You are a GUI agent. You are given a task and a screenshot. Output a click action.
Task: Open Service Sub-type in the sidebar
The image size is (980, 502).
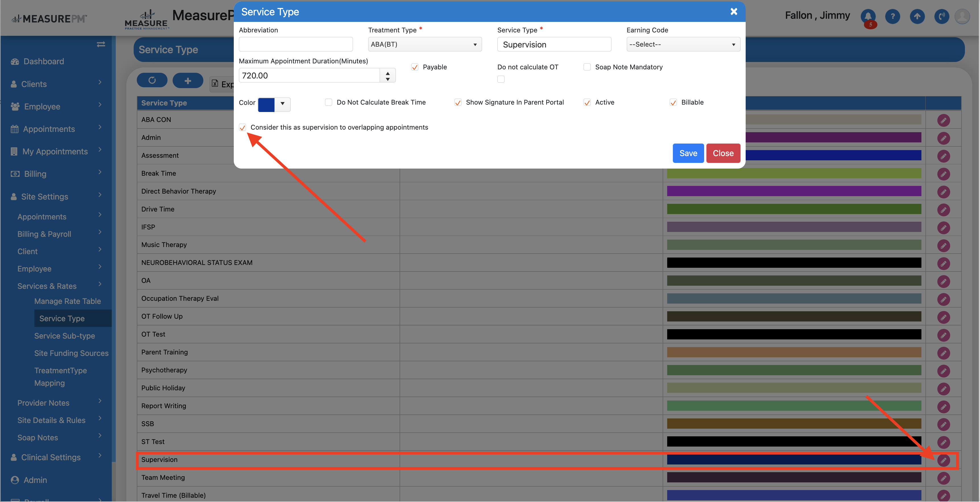(65, 336)
